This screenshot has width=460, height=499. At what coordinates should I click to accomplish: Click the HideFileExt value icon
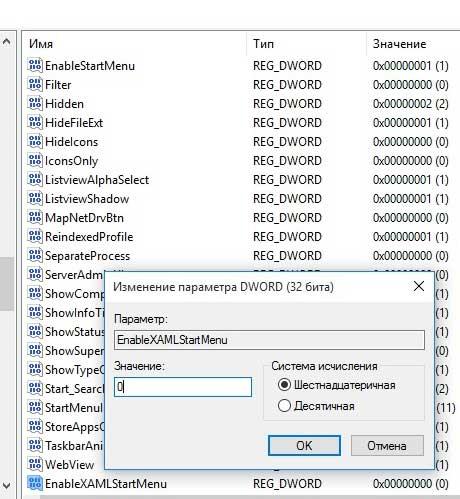click(x=35, y=122)
